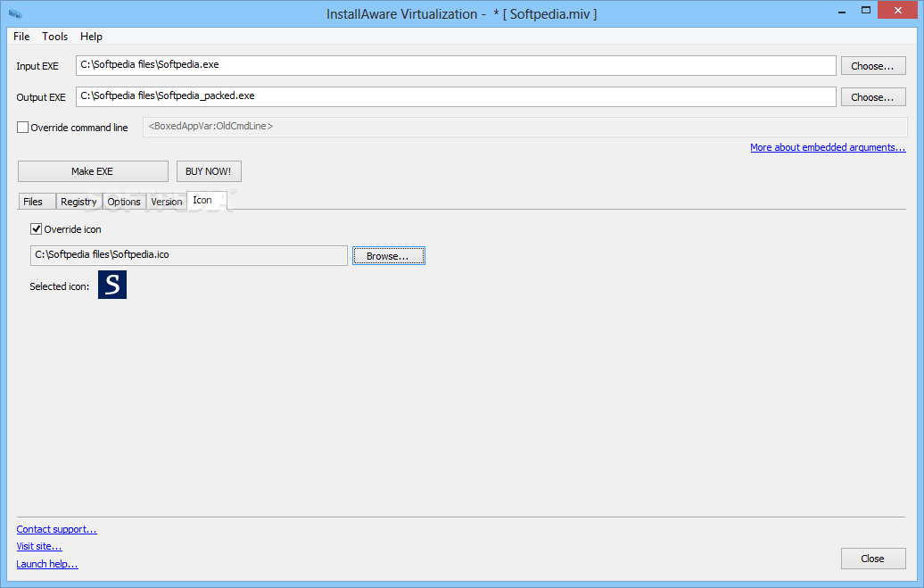This screenshot has height=588, width=924.
Task: Open the Contact support link
Action: [x=56, y=529]
